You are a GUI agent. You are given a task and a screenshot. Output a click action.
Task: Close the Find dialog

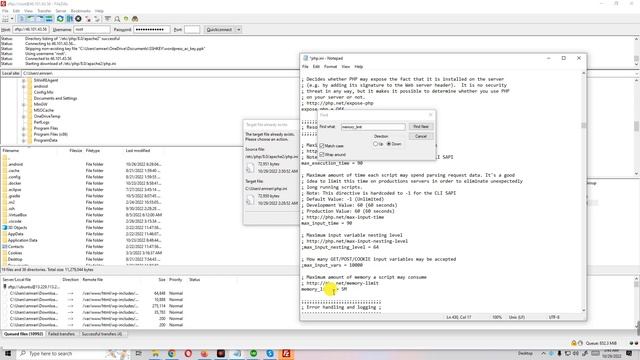click(x=430, y=115)
